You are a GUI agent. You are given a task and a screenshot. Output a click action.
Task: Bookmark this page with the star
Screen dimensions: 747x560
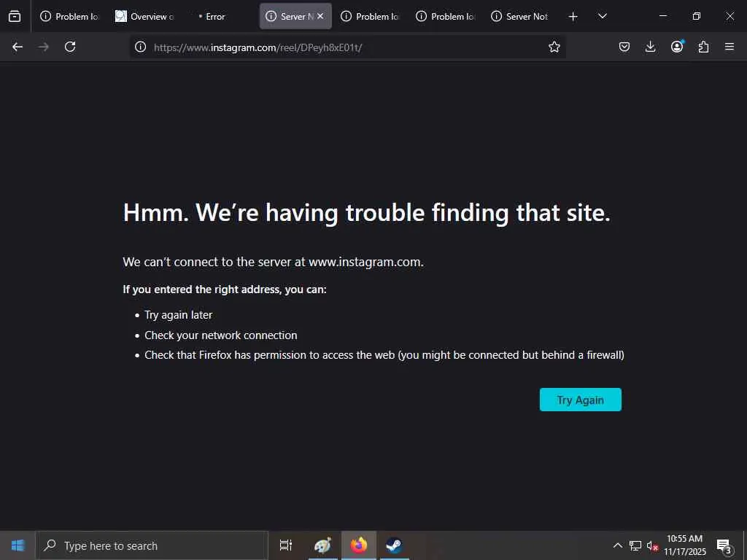tap(554, 47)
